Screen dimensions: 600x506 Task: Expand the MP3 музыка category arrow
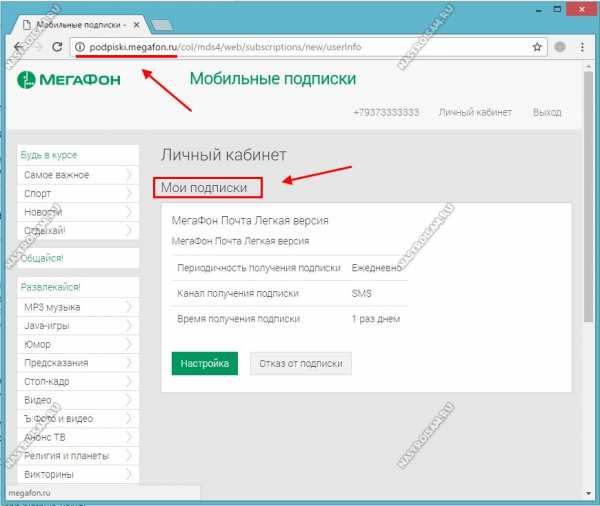click(x=129, y=307)
